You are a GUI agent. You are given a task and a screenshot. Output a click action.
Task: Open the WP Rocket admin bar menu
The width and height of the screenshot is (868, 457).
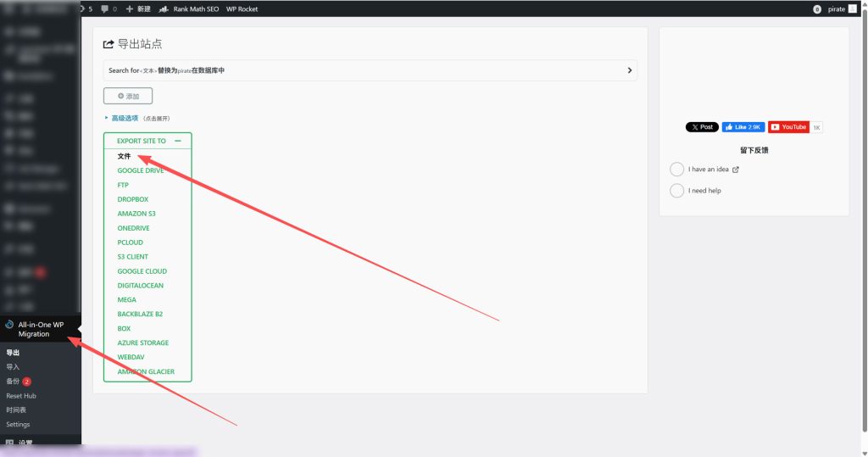(x=242, y=8)
